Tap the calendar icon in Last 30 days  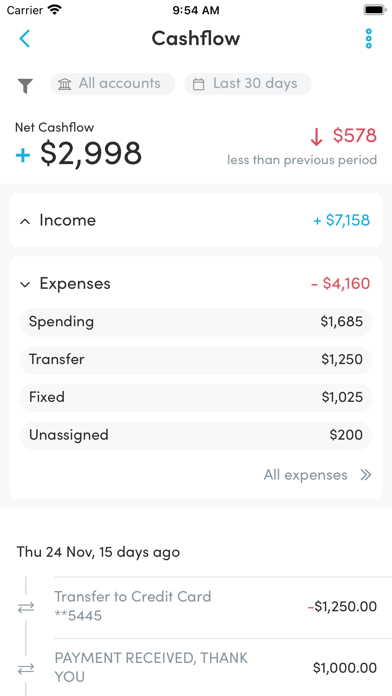[199, 84]
